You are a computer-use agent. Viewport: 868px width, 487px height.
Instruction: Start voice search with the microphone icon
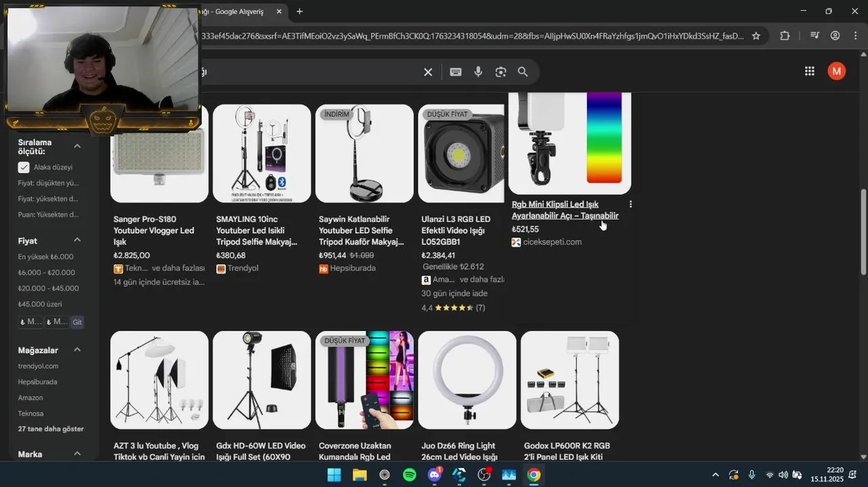[x=478, y=72]
